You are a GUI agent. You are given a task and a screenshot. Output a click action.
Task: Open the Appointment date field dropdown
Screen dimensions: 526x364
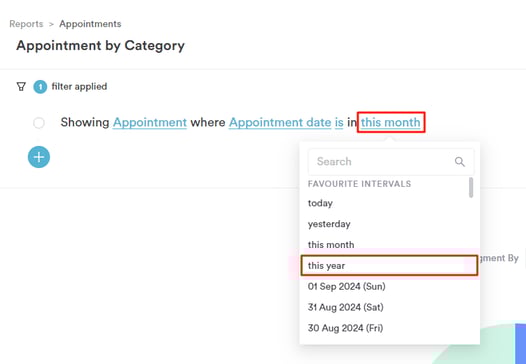click(x=280, y=122)
